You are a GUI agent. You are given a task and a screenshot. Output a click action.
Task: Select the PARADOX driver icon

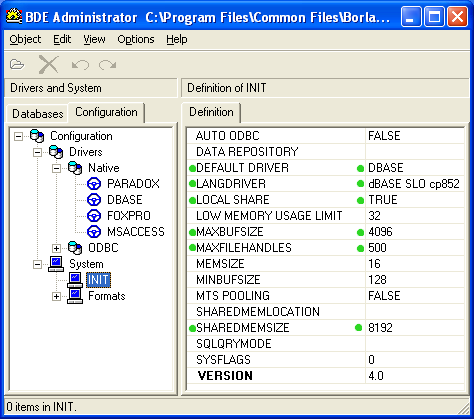pyautogui.click(x=94, y=184)
